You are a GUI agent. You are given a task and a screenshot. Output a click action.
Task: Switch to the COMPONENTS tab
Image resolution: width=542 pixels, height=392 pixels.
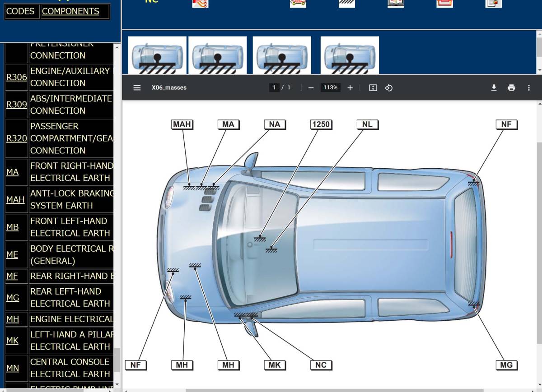[70, 11]
